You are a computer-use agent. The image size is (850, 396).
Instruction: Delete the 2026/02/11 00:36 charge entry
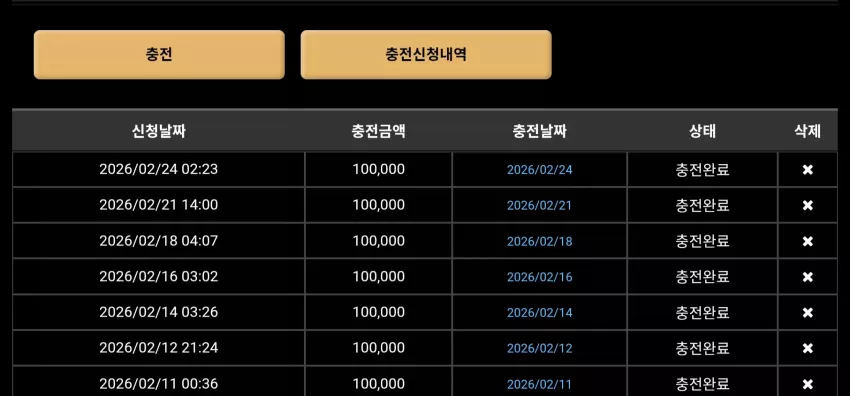pos(808,385)
